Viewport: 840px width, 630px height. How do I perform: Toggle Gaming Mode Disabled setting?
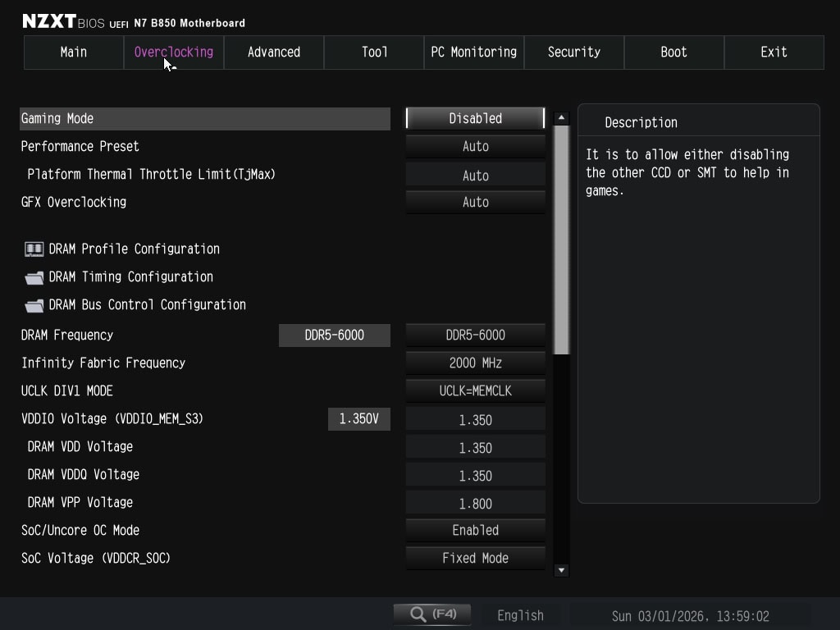pos(475,118)
